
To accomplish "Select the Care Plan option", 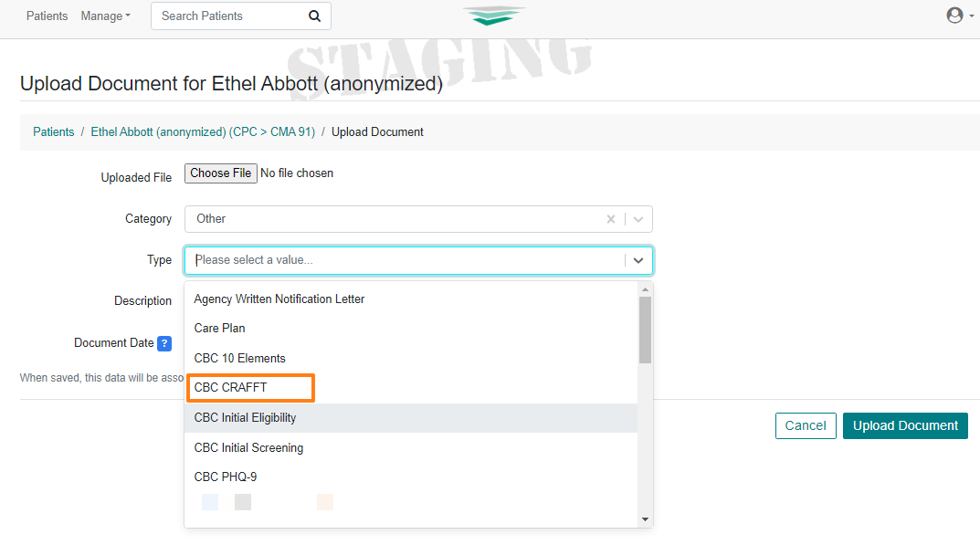I will pos(220,329).
